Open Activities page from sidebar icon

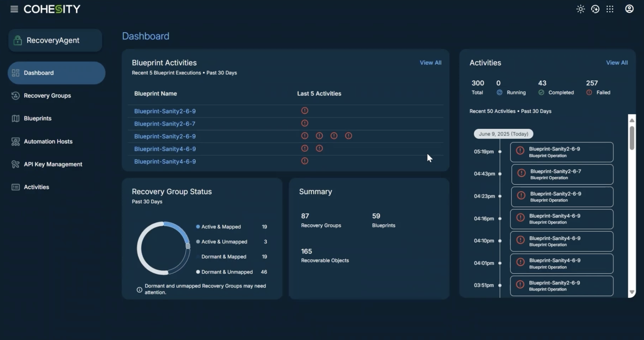point(16,187)
